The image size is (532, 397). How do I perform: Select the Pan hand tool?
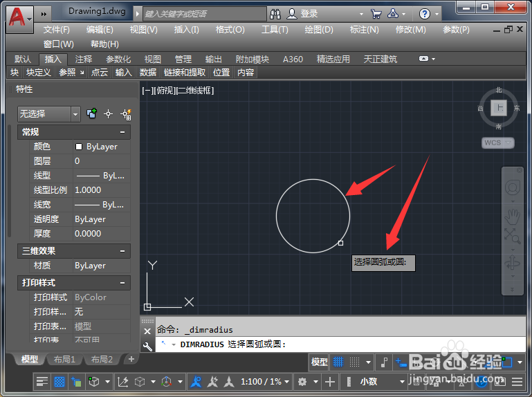coord(513,216)
